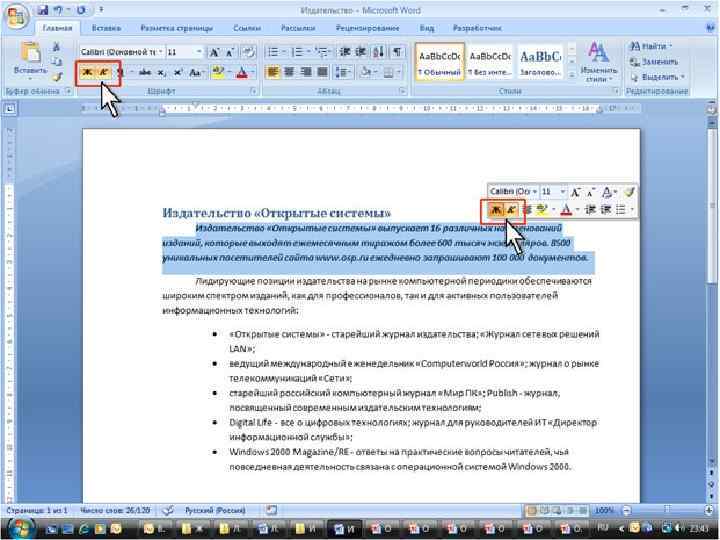
Task: Center text using the ribbon align icon
Action: click(x=289, y=72)
